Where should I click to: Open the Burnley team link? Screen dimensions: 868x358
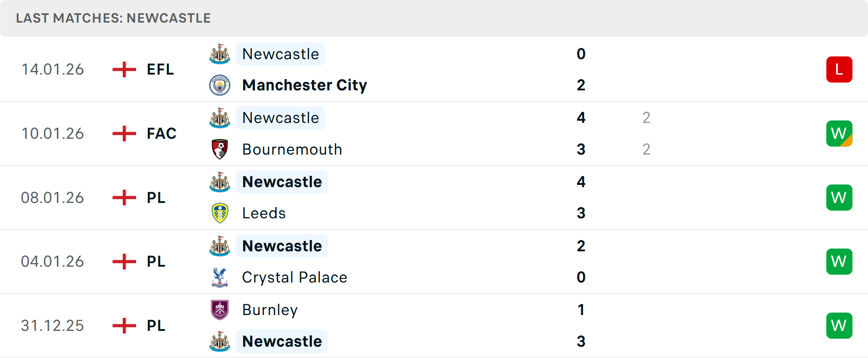click(x=270, y=310)
